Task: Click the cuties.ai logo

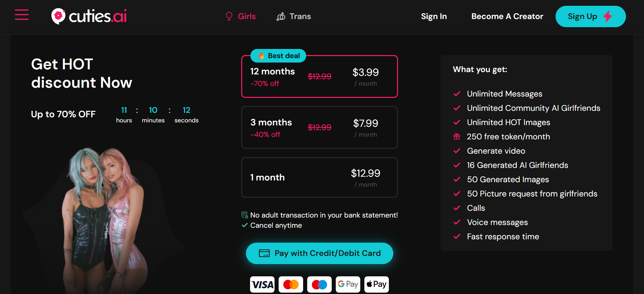Action: (x=89, y=16)
